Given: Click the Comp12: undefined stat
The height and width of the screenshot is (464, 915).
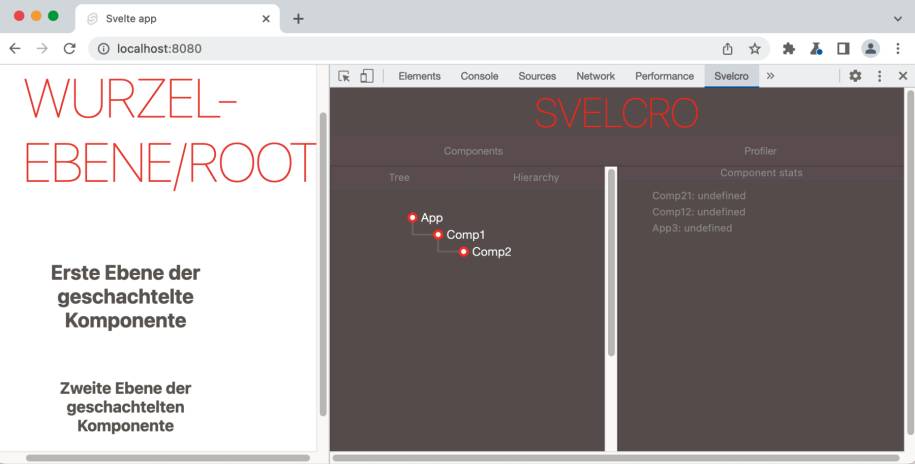Looking at the screenshot, I should (699, 212).
